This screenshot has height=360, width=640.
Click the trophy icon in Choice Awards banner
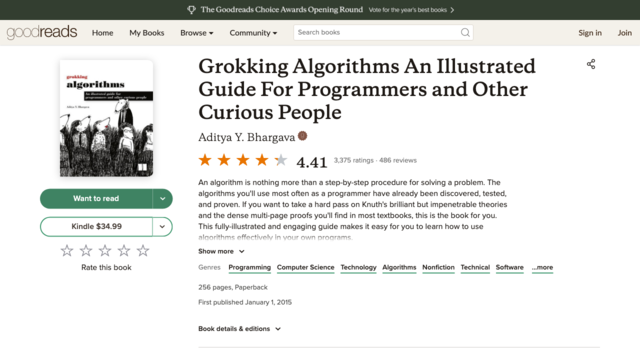(191, 10)
